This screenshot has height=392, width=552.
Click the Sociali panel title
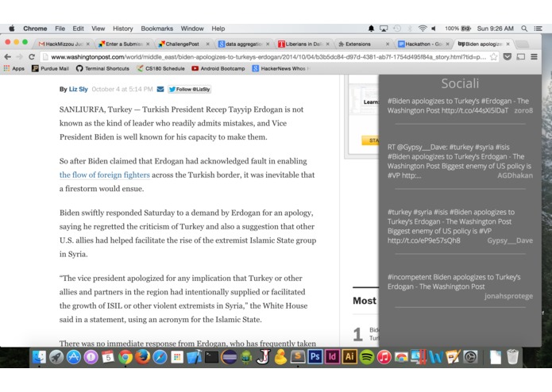pos(460,83)
